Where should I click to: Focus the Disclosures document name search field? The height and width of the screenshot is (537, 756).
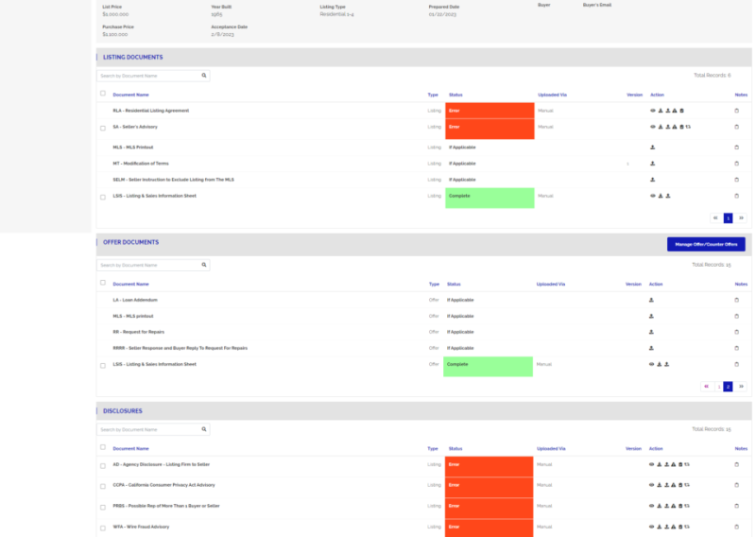pyautogui.click(x=147, y=429)
